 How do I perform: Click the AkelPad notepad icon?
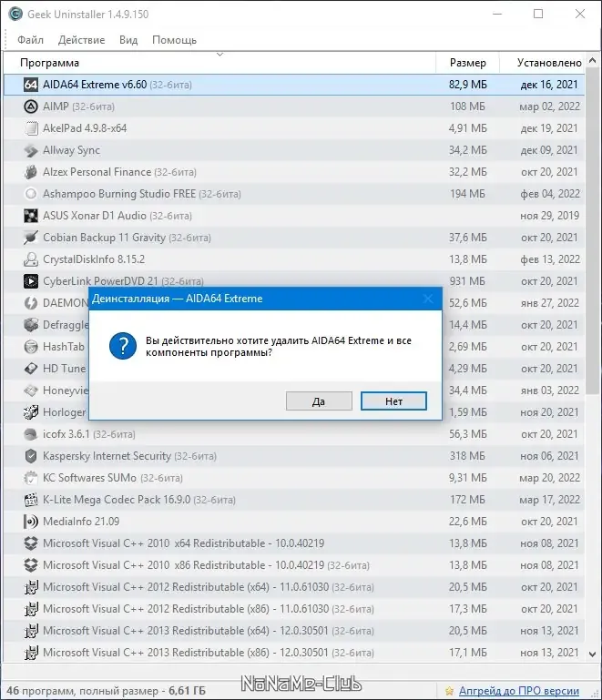tap(31, 128)
